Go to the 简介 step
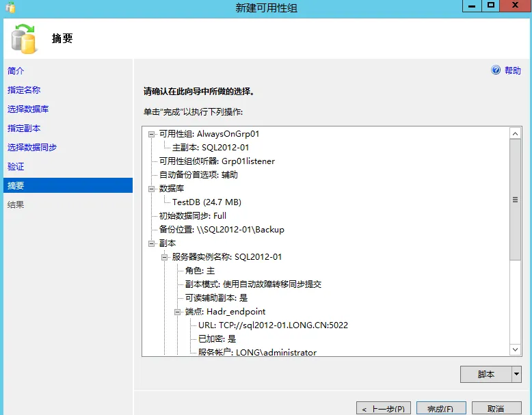Image resolution: width=532 pixels, height=415 pixels. [16, 70]
